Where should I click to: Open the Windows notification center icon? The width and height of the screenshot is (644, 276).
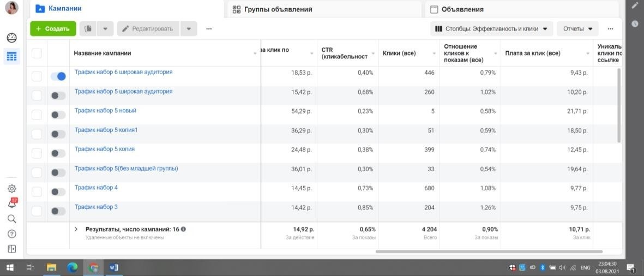point(630,268)
